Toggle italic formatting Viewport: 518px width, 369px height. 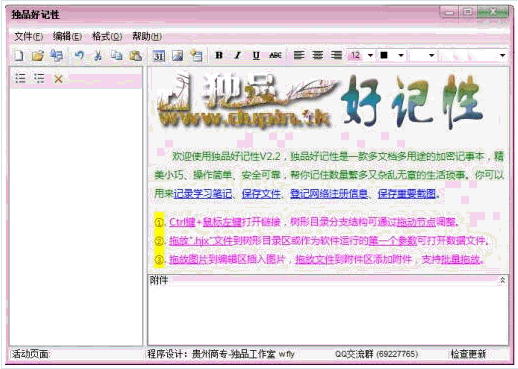(x=237, y=55)
